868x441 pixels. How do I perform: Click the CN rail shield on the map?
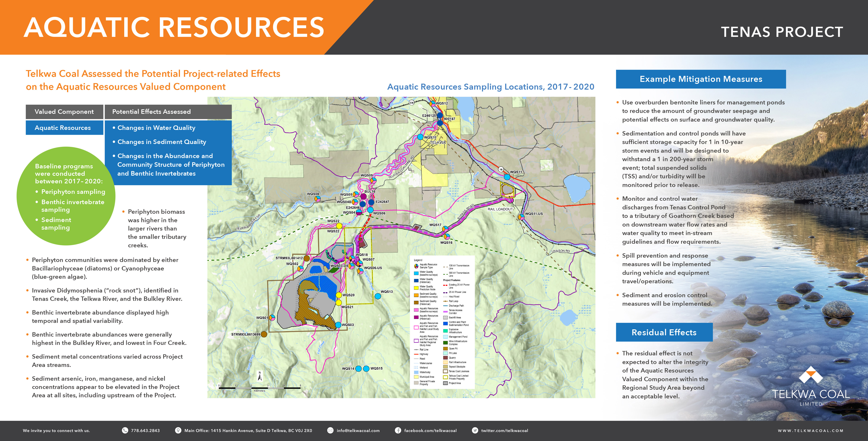[411, 103]
